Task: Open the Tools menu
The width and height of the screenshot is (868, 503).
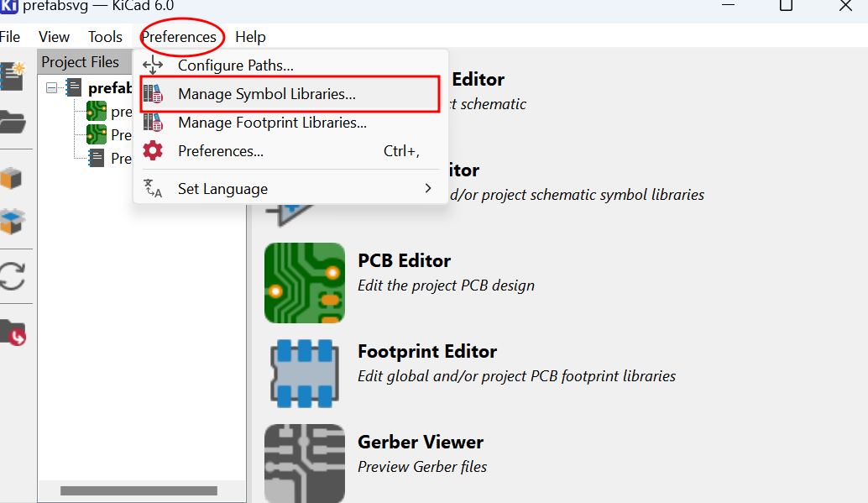Action: point(105,37)
